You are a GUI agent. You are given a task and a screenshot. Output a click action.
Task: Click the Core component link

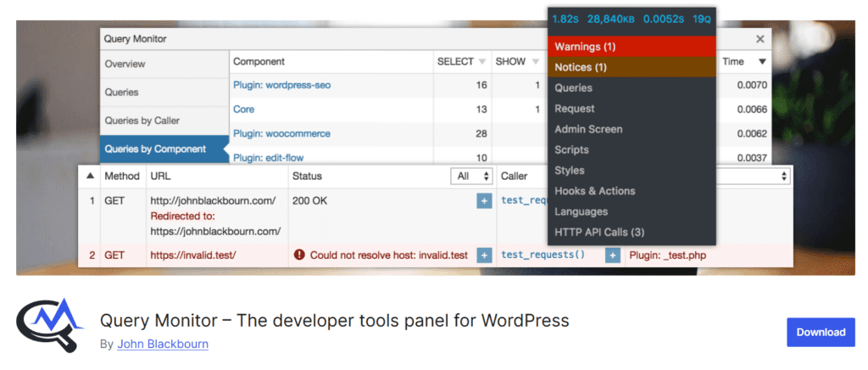243,109
